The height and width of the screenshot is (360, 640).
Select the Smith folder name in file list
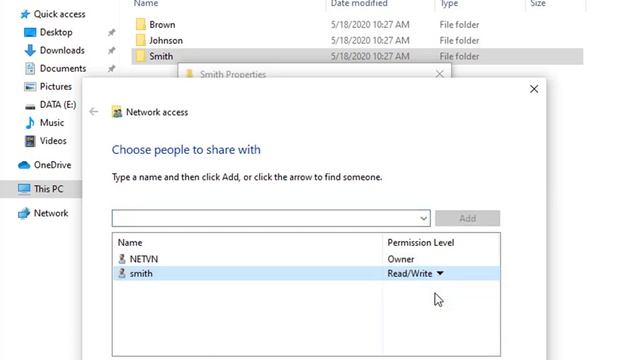161,56
